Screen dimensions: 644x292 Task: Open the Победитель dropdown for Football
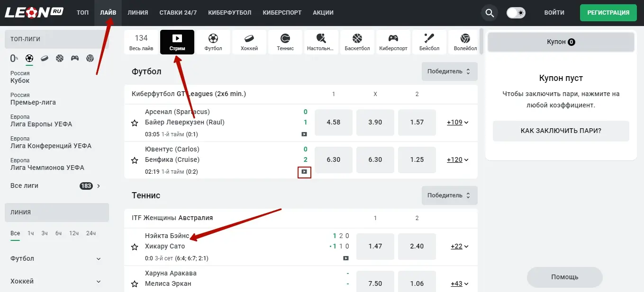(449, 71)
